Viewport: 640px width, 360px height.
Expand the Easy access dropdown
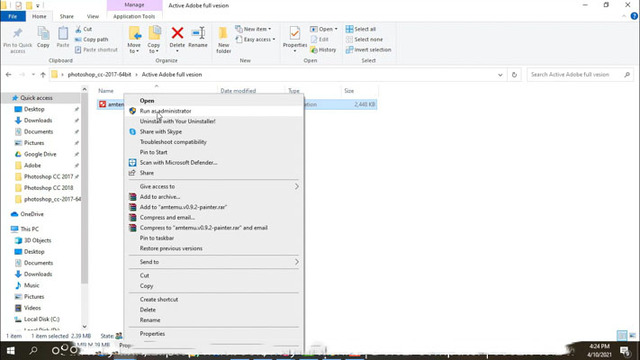click(255, 40)
